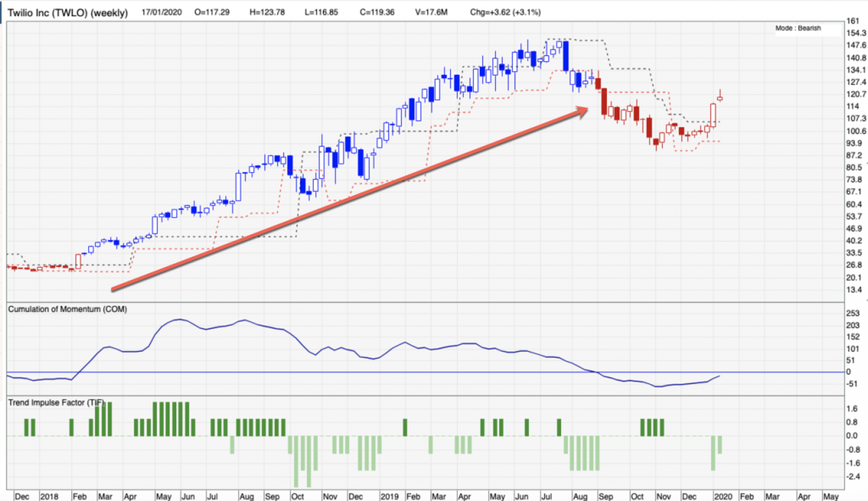
Task: Click the -1.6 value on the TIF axis
Action: pyautogui.click(x=853, y=464)
